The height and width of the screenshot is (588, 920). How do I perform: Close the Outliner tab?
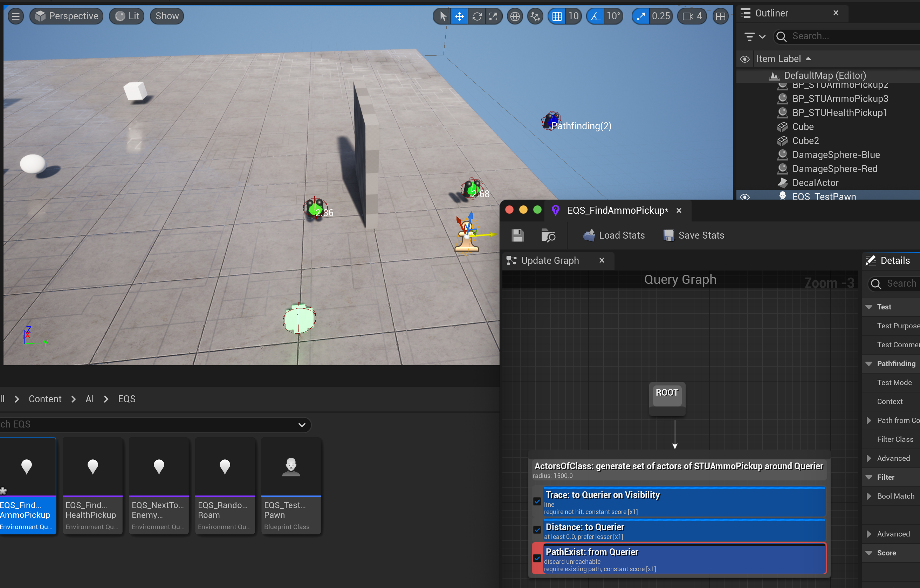(x=836, y=13)
